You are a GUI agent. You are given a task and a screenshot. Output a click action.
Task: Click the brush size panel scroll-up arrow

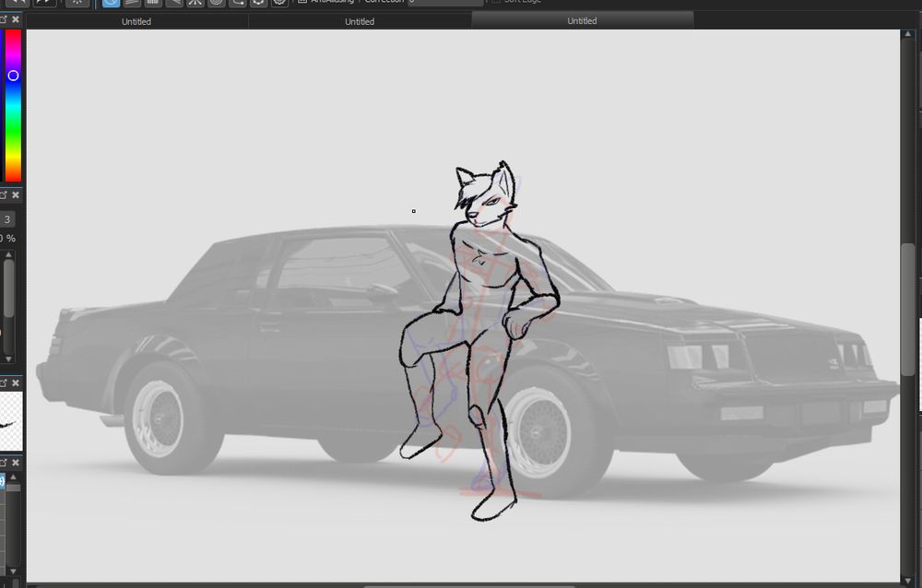[x=8, y=254]
